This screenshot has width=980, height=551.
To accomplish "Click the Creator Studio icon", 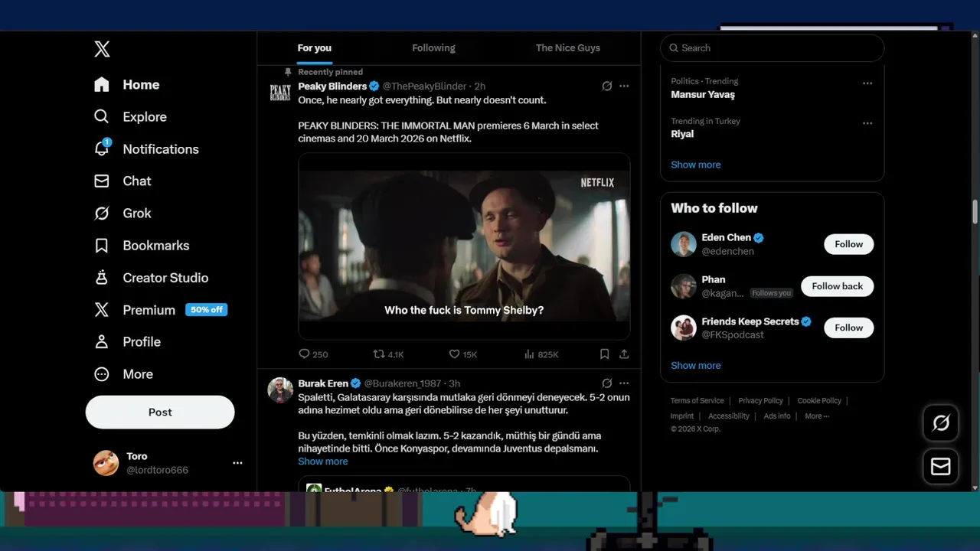I will (102, 278).
